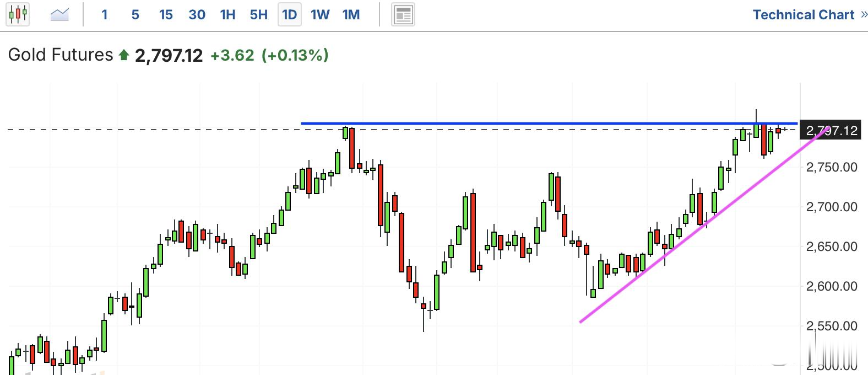Click the green up arrow beside Gold Futures
The image size is (868, 375).
pyautogui.click(x=124, y=55)
